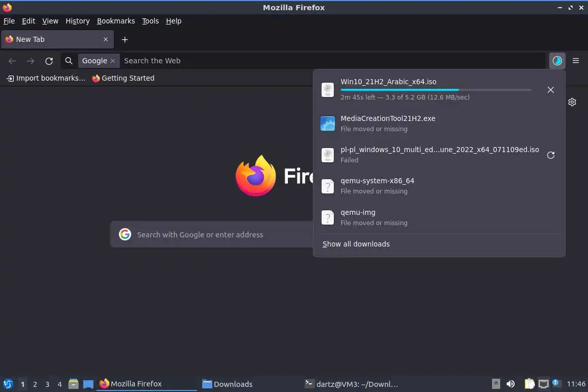Close the New Tab tab

point(105,39)
